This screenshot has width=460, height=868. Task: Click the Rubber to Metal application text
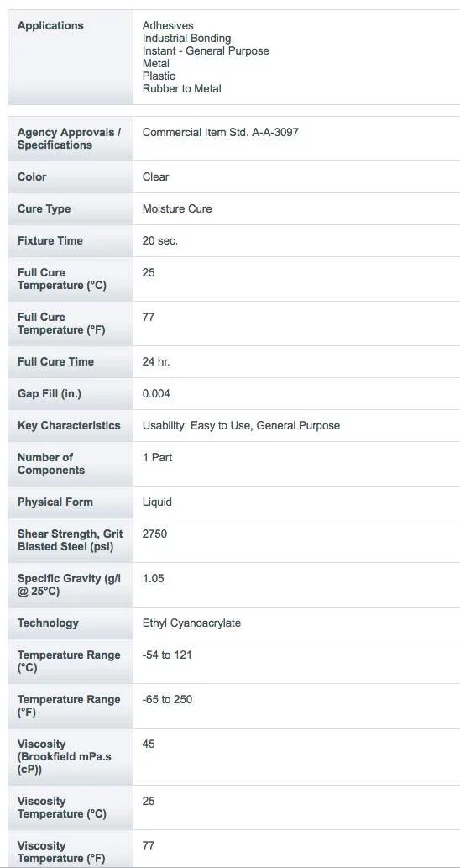point(182,88)
